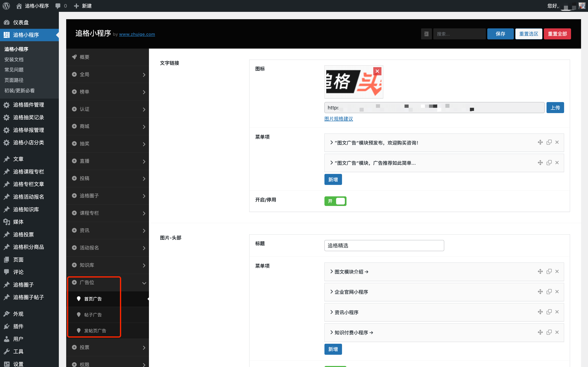The width and height of the screenshot is (588, 367).
Task: Expand the 商城 settings section
Action: 107,127
